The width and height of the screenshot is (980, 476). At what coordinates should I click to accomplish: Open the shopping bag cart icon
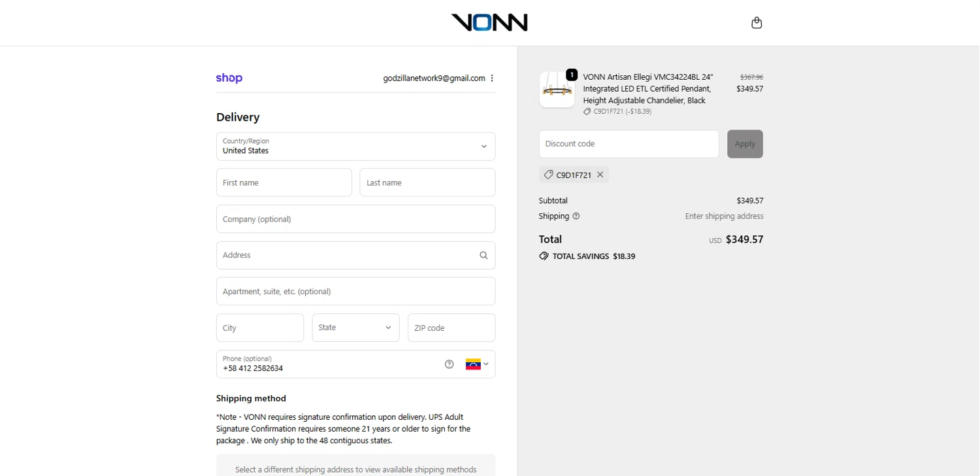click(x=757, y=23)
